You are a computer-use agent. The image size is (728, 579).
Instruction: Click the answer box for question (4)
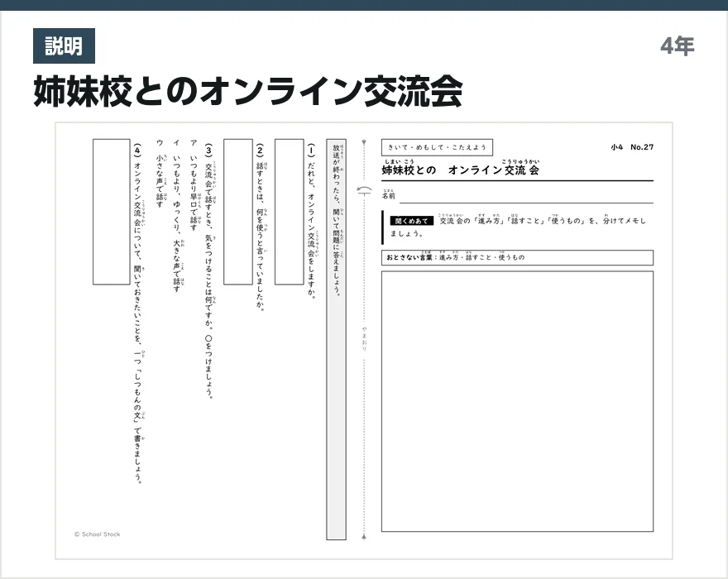tap(112, 212)
